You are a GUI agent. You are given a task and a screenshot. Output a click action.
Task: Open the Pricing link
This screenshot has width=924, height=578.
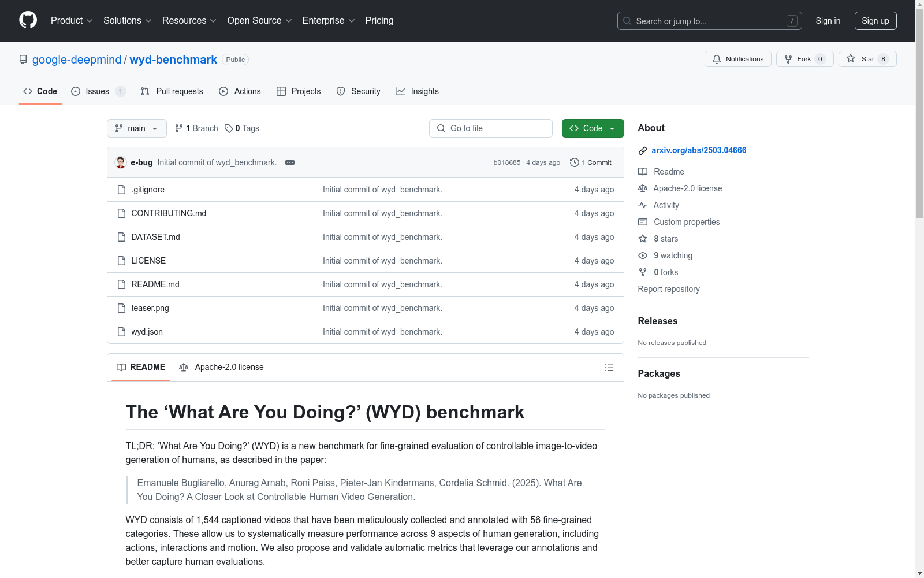point(379,20)
